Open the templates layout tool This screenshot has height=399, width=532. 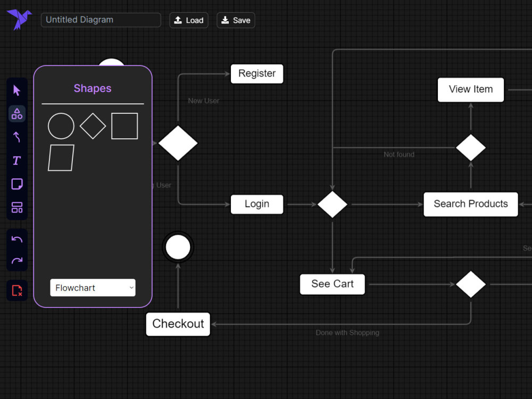[16, 207]
